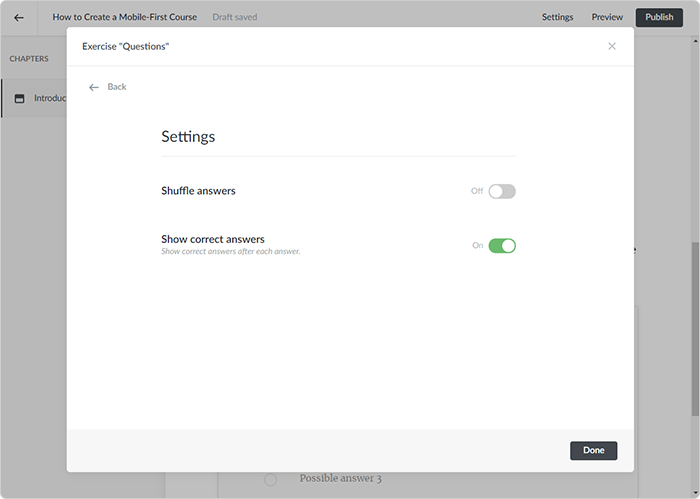Publish the course
Viewport: 700px width, 499px height.
tap(659, 17)
